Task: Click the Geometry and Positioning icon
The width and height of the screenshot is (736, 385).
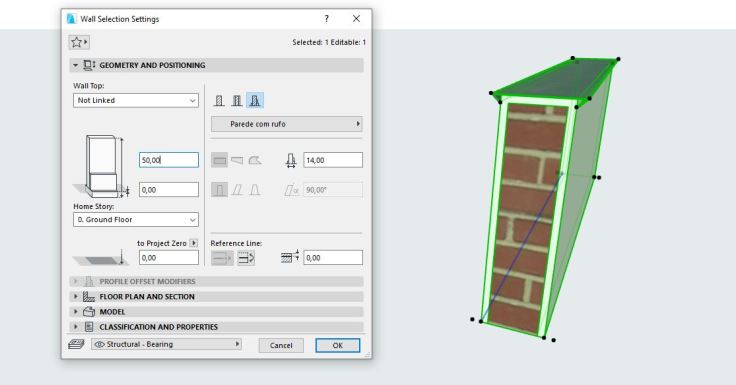Action: pyautogui.click(x=89, y=65)
